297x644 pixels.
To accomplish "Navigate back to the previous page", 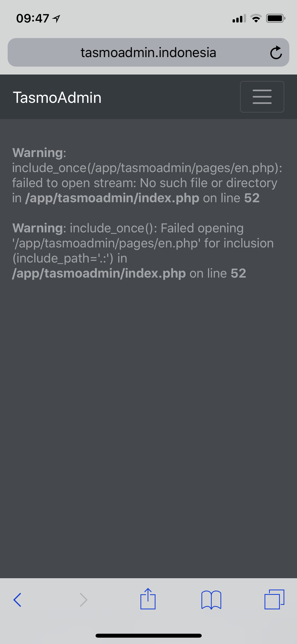I will (17, 600).
